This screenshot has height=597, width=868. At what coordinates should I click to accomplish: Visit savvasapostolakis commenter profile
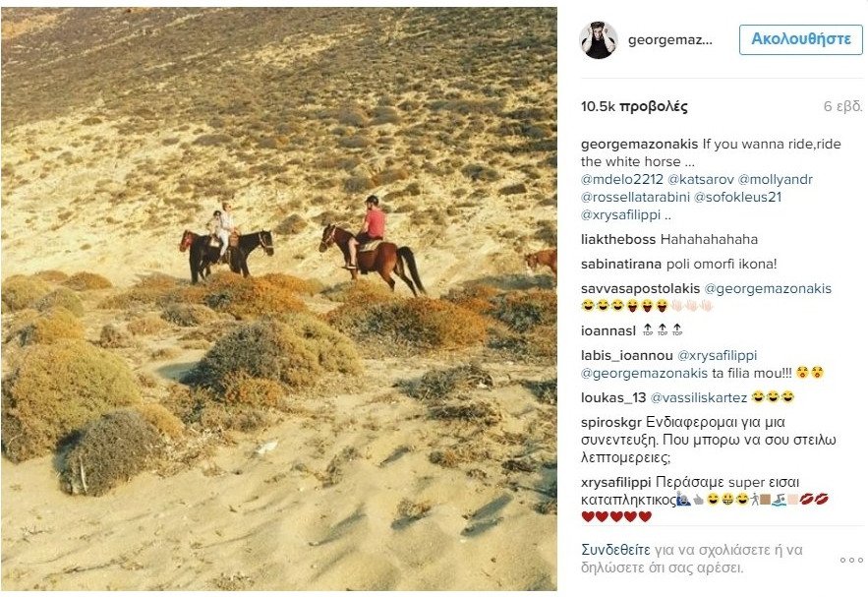coord(641,288)
